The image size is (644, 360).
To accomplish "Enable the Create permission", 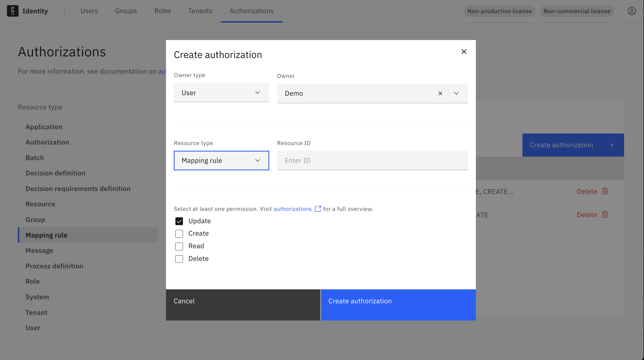I will coord(179,233).
